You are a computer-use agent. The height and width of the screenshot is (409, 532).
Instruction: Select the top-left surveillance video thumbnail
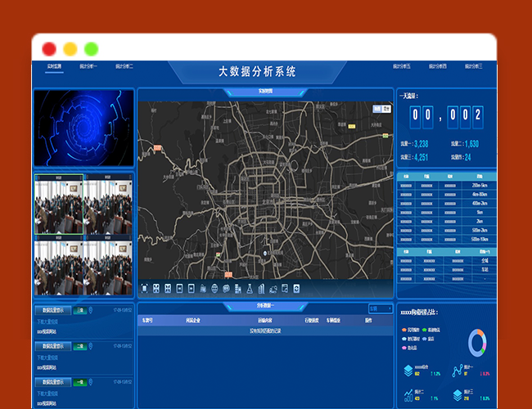[x=59, y=204]
